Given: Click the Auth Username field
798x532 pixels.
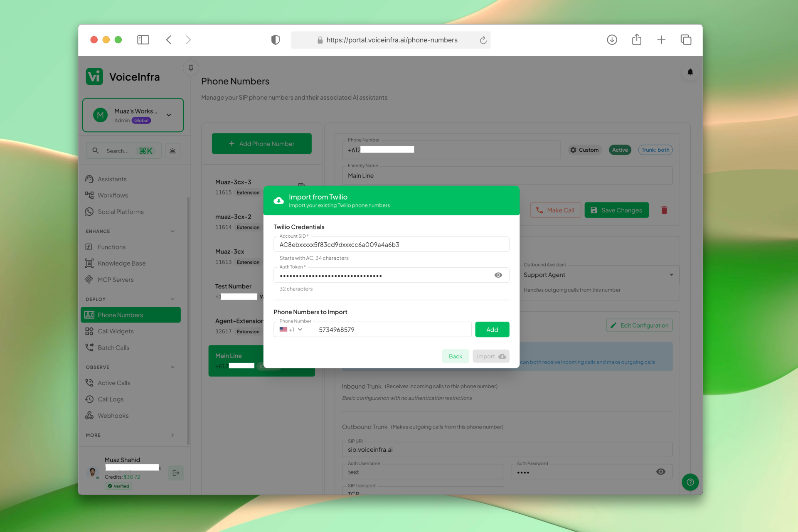Looking at the screenshot, I should (x=423, y=472).
